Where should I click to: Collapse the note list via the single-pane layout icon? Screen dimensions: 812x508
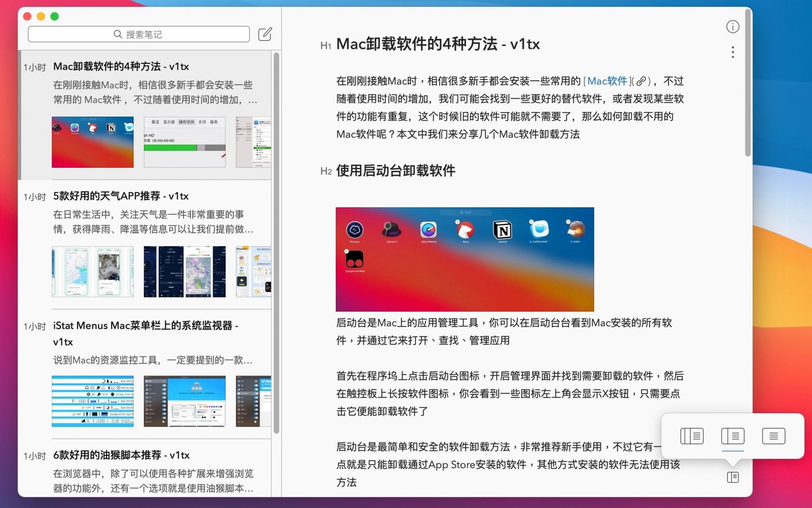point(774,436)
